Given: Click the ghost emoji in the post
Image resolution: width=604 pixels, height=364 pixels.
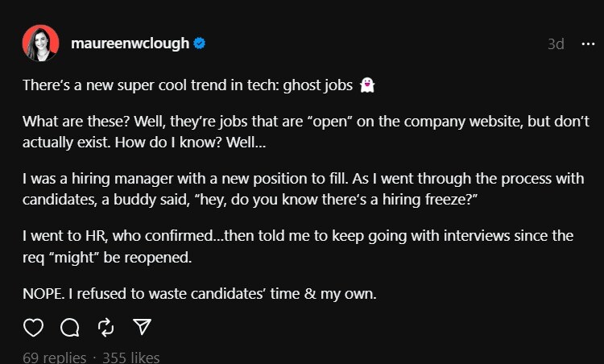Looking at the screenshot, I should [367, 85].
